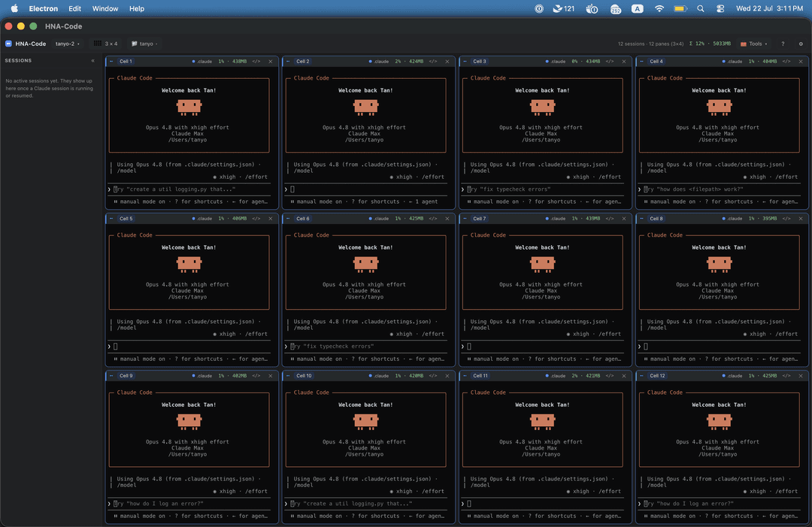Screen dimensions: 812x527
Task: Click the date and time in the menu bar
Action: 770,9
